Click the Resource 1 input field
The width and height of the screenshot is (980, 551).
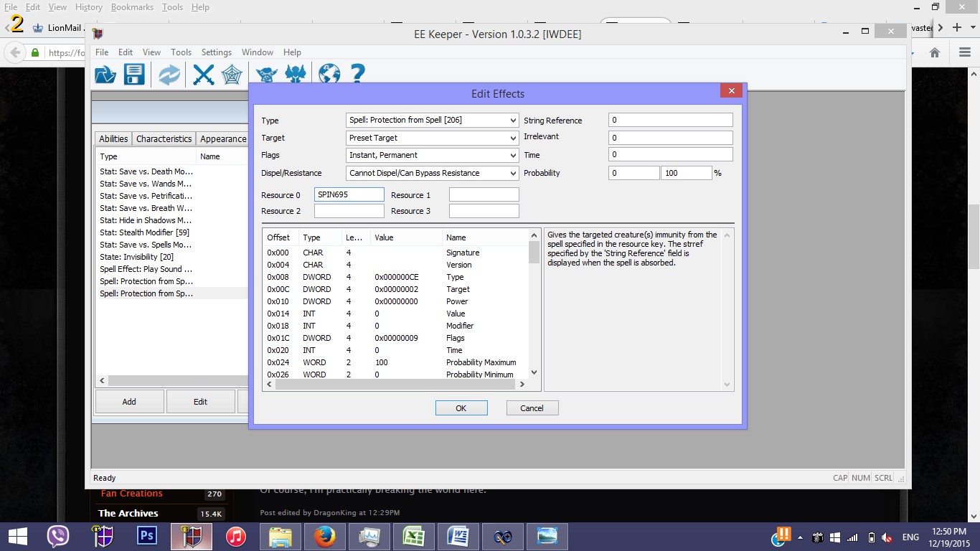[x=484, y=194]
